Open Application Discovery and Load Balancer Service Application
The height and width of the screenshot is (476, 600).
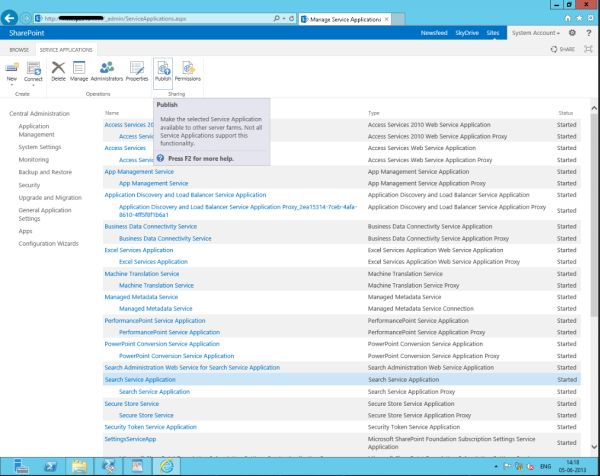tap(185, 195)
